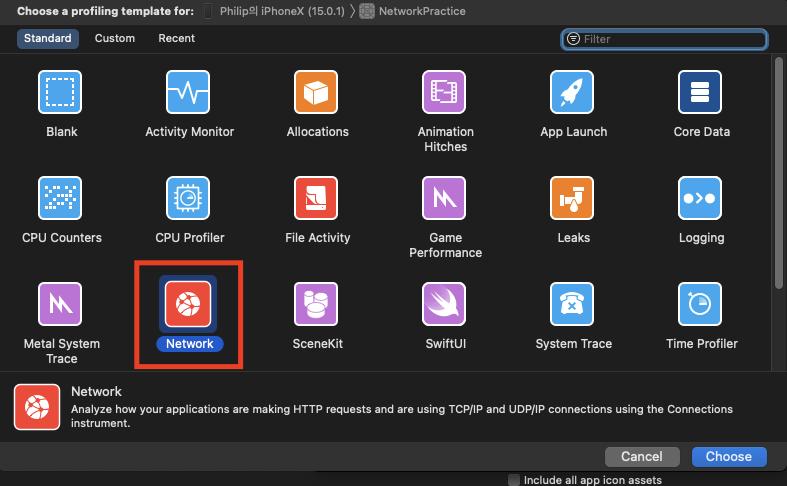787x486 pixels.
Task: Click the Time Profiler label
Action: coord(702,343)
